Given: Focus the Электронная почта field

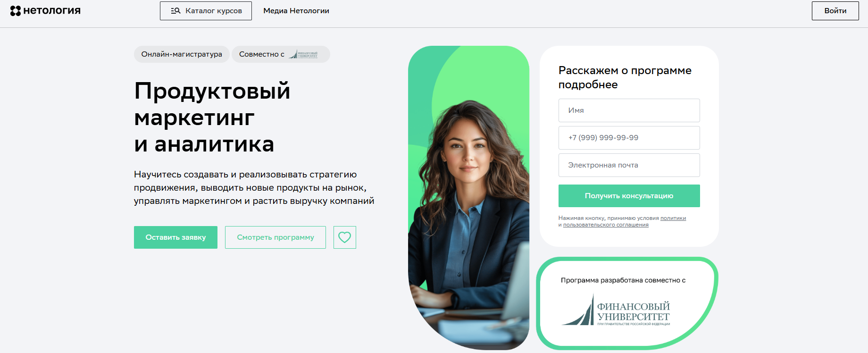Looking at the screenshot, I should coord(629,165).
